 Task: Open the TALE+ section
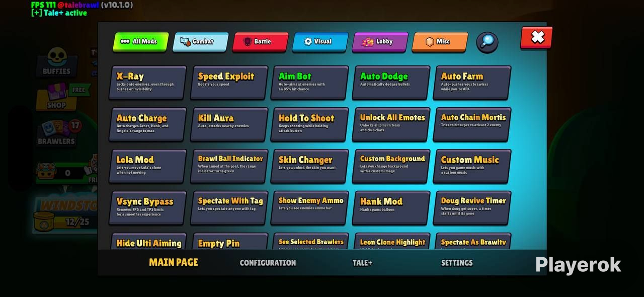[x=362, y=263]
